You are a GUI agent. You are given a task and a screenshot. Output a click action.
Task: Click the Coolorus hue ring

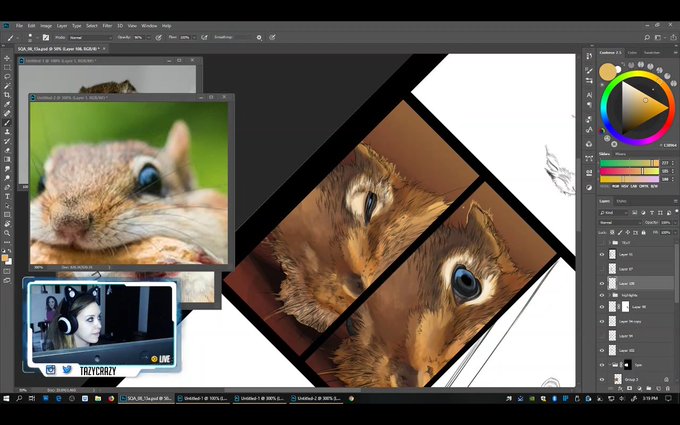[638, 74]
